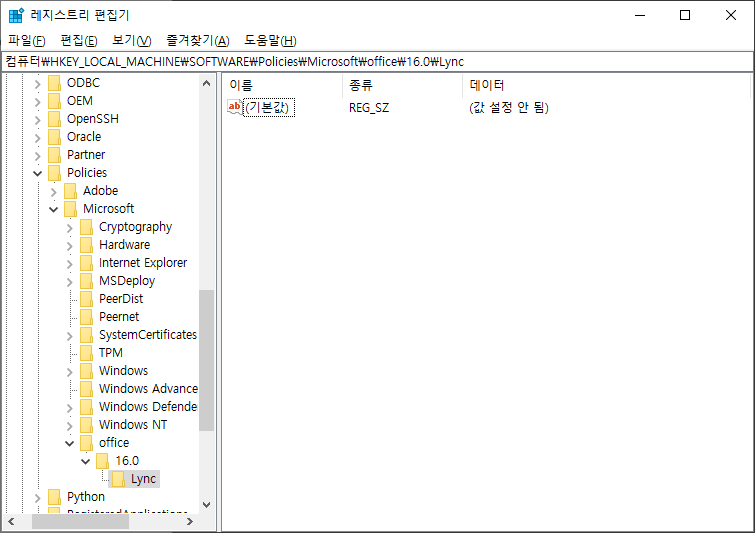Expand the ODBC key
Screen dimensions: 755x533
click(38, 84)
